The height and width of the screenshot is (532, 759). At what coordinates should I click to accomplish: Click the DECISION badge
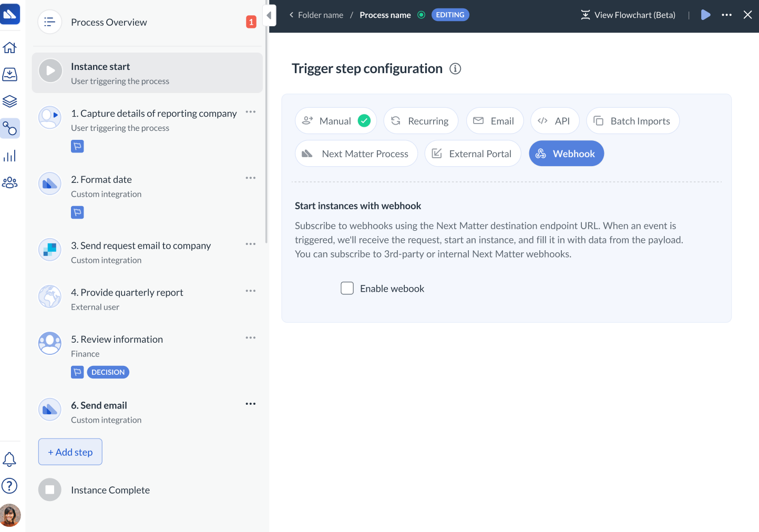click(x=108, y=372)
